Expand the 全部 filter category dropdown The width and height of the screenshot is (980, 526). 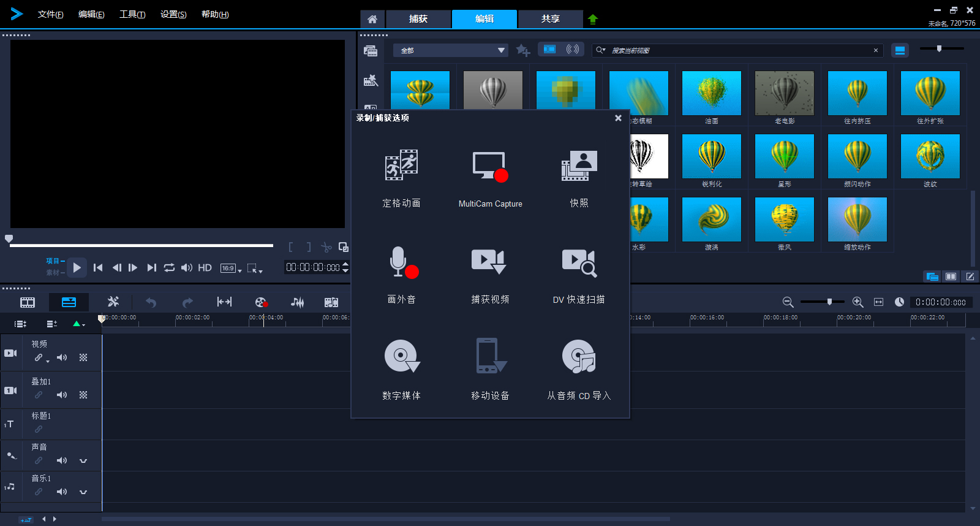(451, 50)
